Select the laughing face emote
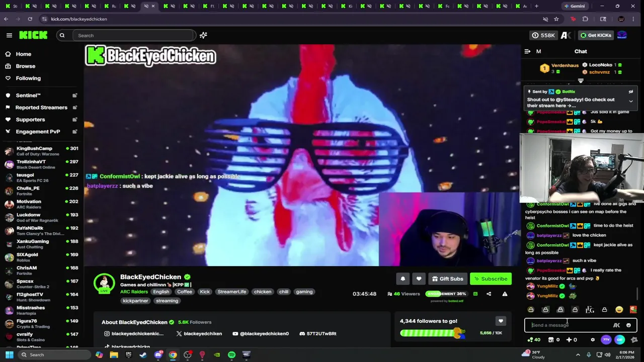This screenshot has width=644, height=362. [x=619, y=310]
